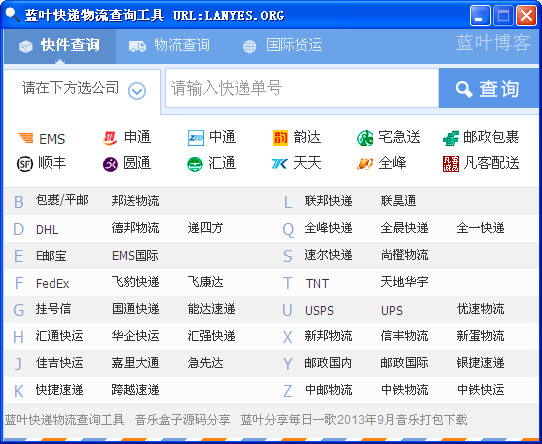The width and height of the screenshot is (542, 444).
Task: Click the 宅急送 green logo icon
Action: 365,138
